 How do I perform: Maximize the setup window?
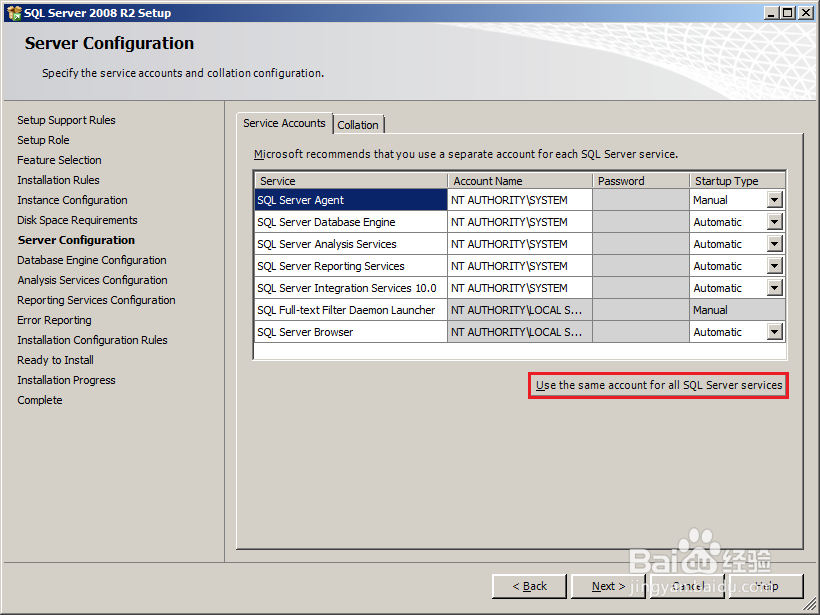click(x=788, y=13)
